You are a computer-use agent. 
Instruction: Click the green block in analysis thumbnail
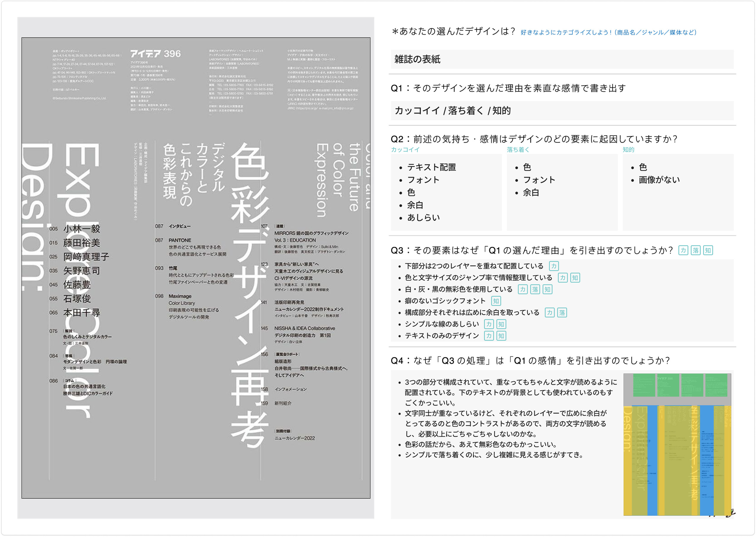point(644,386)
